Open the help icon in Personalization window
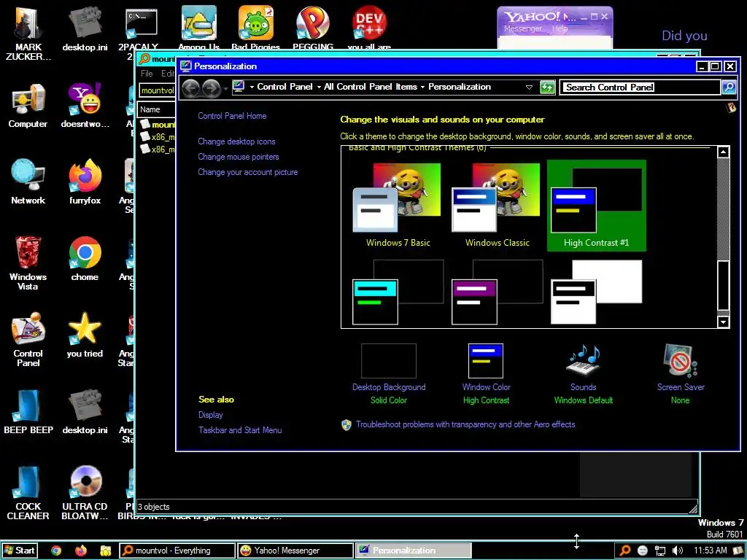 pos(731,108)
